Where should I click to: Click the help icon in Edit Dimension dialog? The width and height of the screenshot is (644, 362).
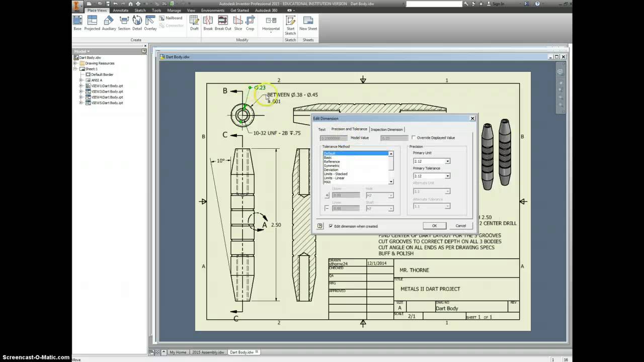(x=319, y=226)
